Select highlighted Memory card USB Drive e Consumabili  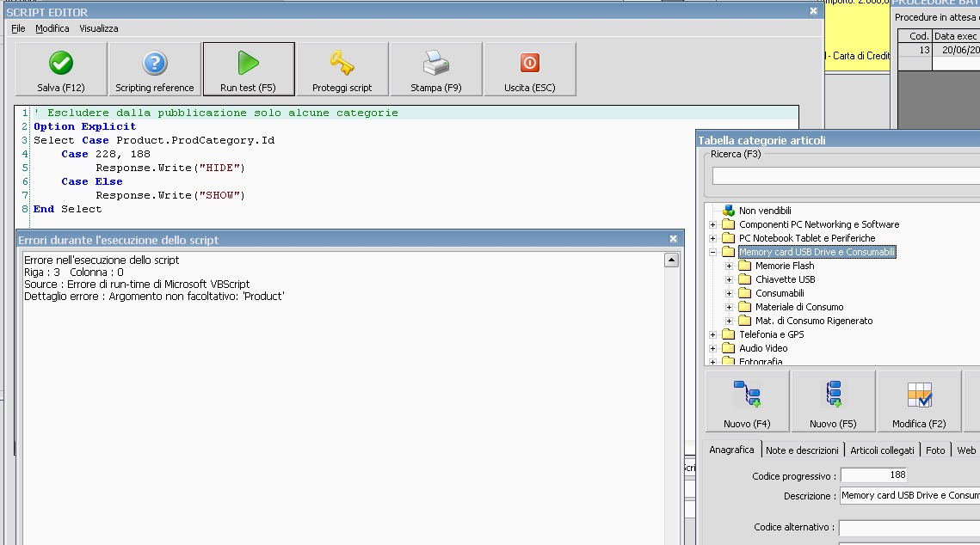pyautogui.click(x=817, y=252)
